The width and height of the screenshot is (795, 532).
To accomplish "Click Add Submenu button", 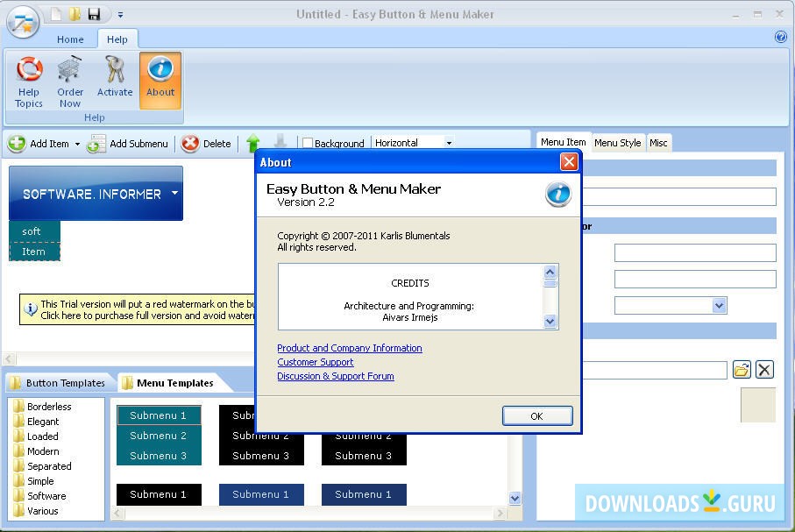I will coord(127,144).
